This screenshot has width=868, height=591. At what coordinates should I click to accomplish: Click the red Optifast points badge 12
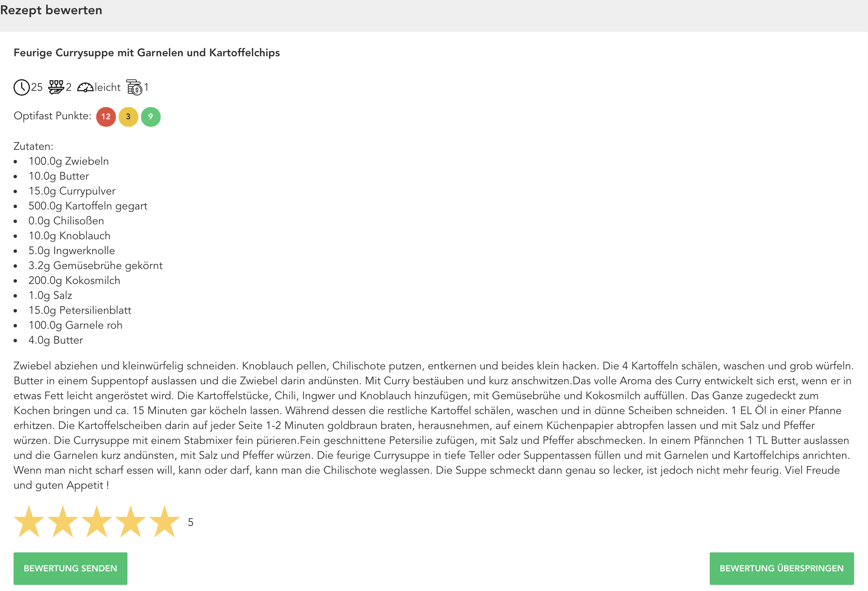point(106,117)
